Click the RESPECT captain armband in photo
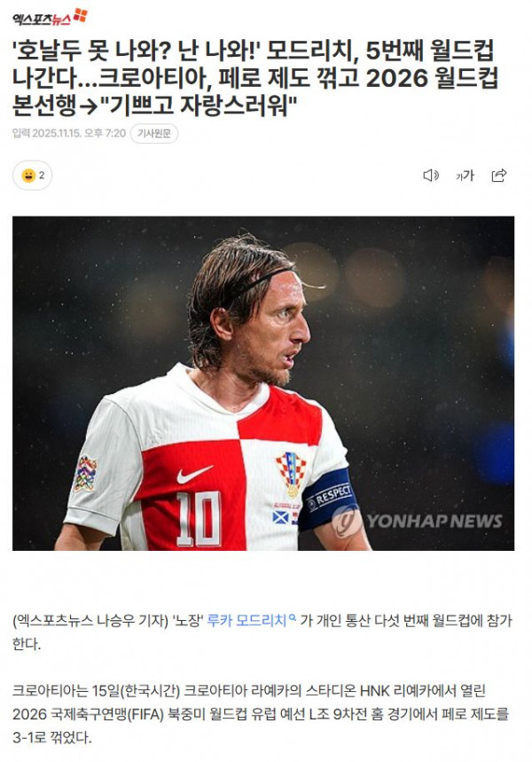The image size is (532, 762). [x=326, y=499]
